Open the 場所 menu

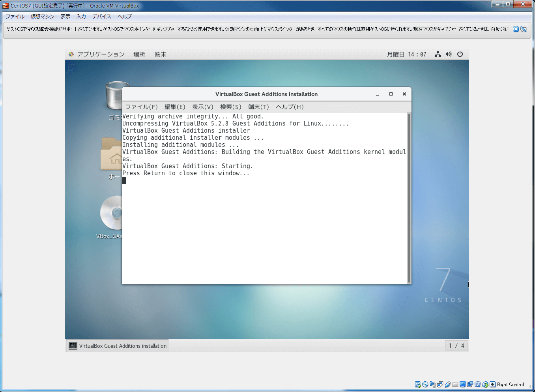point(139,54)
